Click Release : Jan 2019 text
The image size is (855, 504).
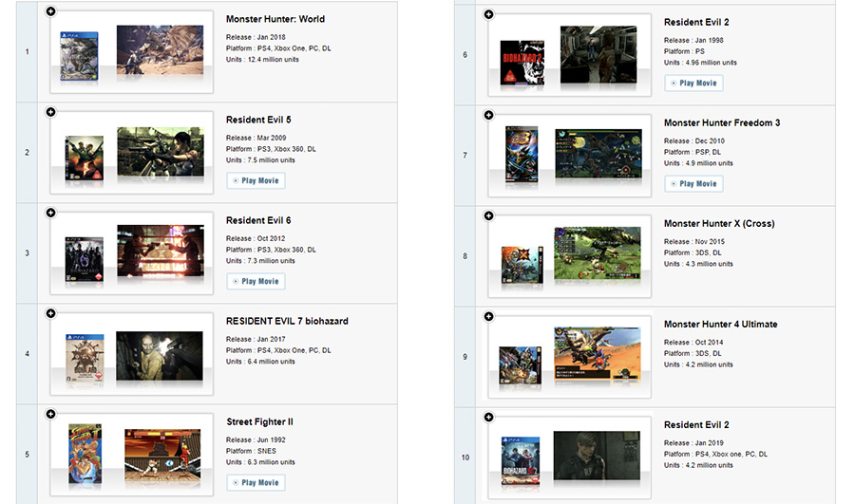(x=694, y=443)
